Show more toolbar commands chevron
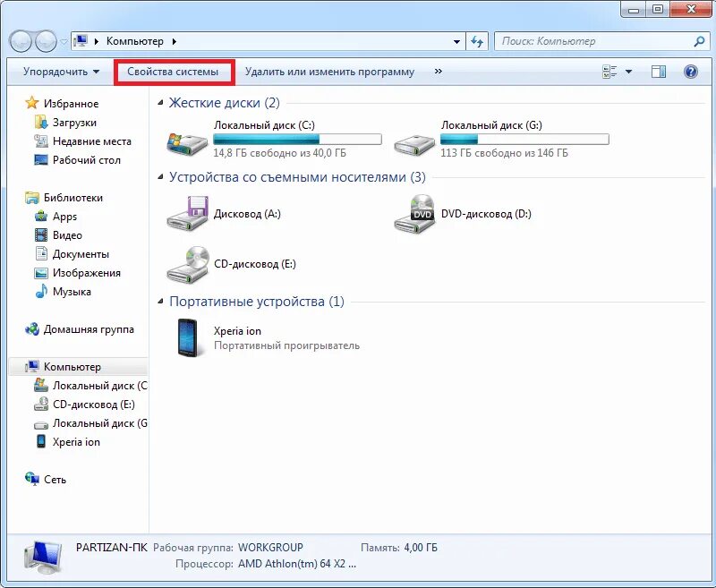Image resolution: width=716 pixels, height=588 pixels. pyautogui.click(x=439, y=72)
